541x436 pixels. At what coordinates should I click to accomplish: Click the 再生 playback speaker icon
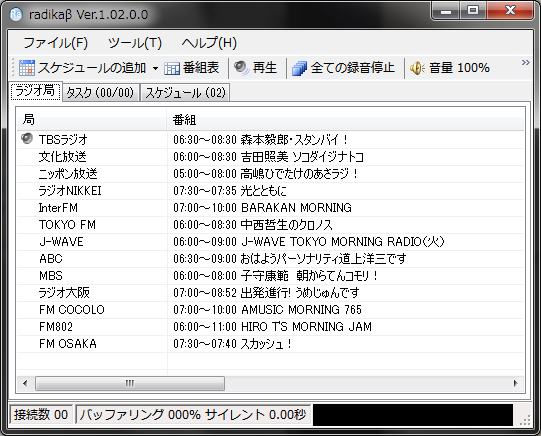point(241,68)
